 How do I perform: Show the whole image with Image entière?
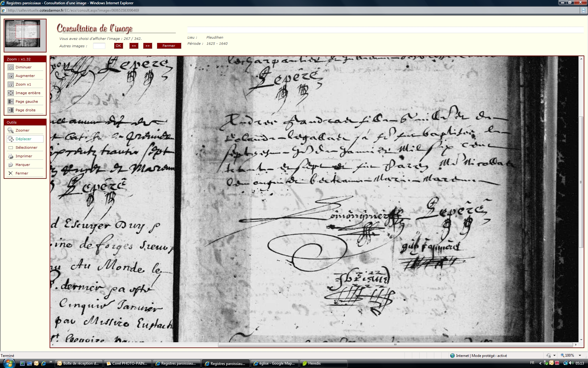11,93
